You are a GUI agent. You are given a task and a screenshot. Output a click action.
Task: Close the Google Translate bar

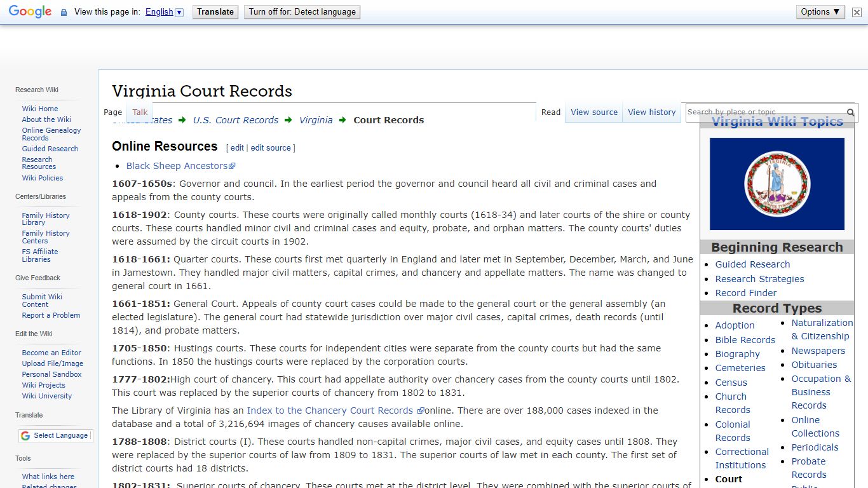(857, 12)
